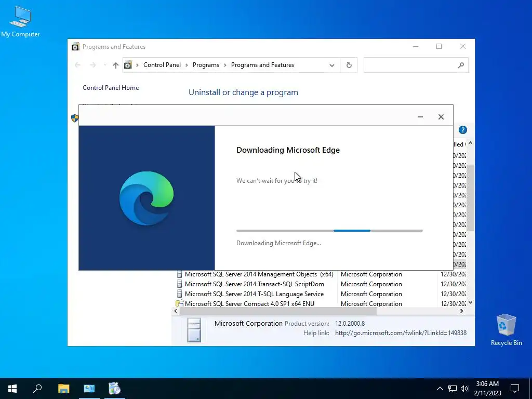Click icon beside T-SQL Language Service entry
Viewport: 532px width, 399px height.
pyautogui.click(x=179, y=294)
